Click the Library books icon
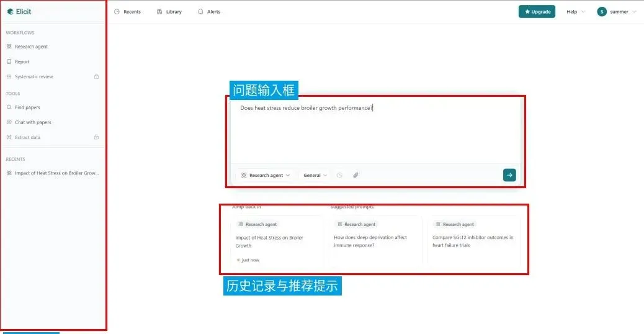 click(159, 12)
